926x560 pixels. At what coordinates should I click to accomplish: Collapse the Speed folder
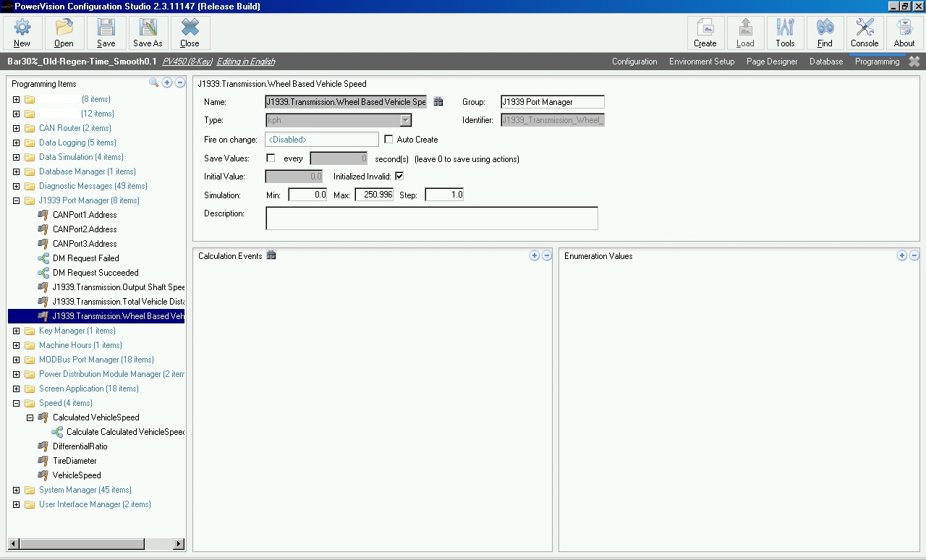click(x=16, y=403)
